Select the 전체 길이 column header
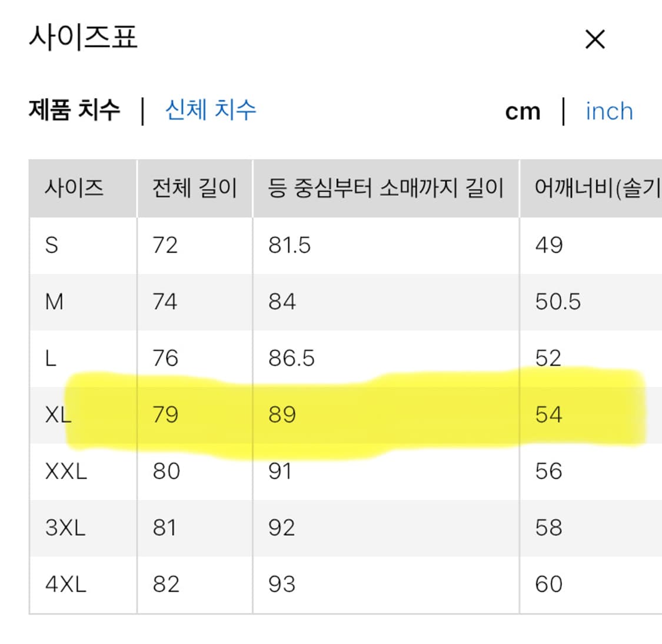662x644 pixels. 194,188
